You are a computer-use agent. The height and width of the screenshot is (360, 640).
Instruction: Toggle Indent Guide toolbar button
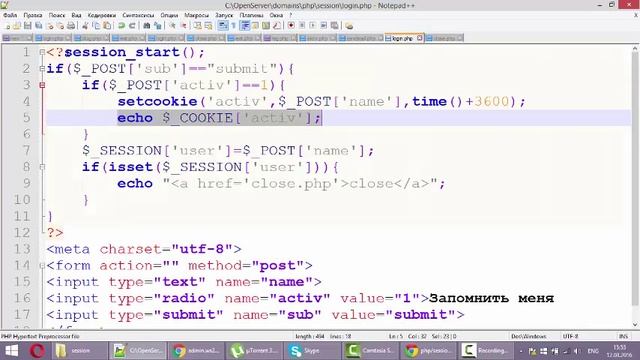coord(245,26)
